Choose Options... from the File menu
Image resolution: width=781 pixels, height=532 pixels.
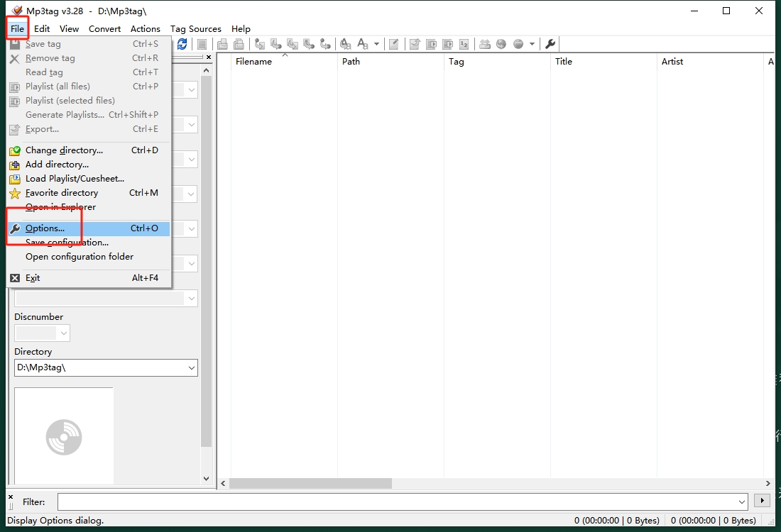click(x=89, y=228)
